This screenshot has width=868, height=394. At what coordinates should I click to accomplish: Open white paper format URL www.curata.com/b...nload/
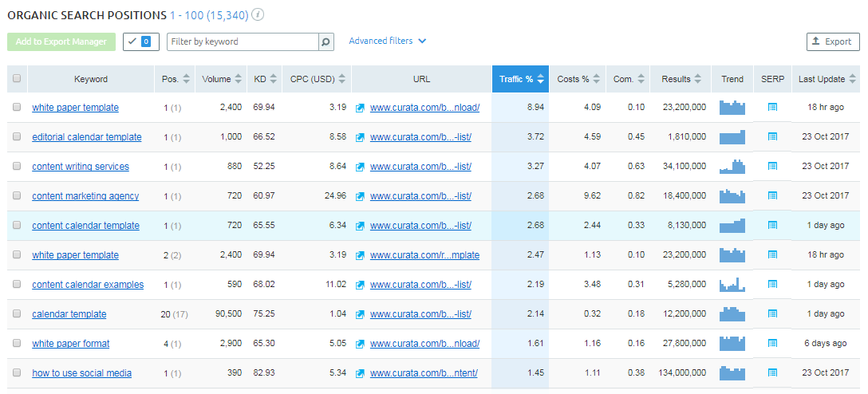(424, 344)
